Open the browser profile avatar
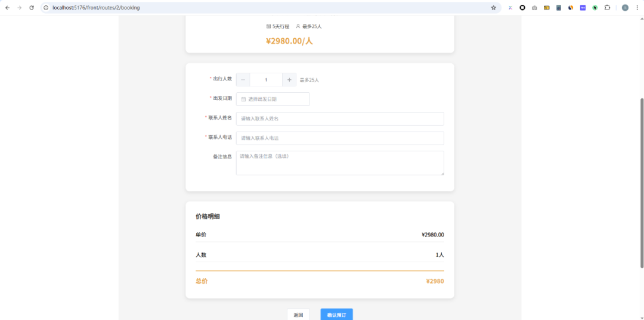The height and width of the screenshot is (320, 644). [x=625, y=8]
